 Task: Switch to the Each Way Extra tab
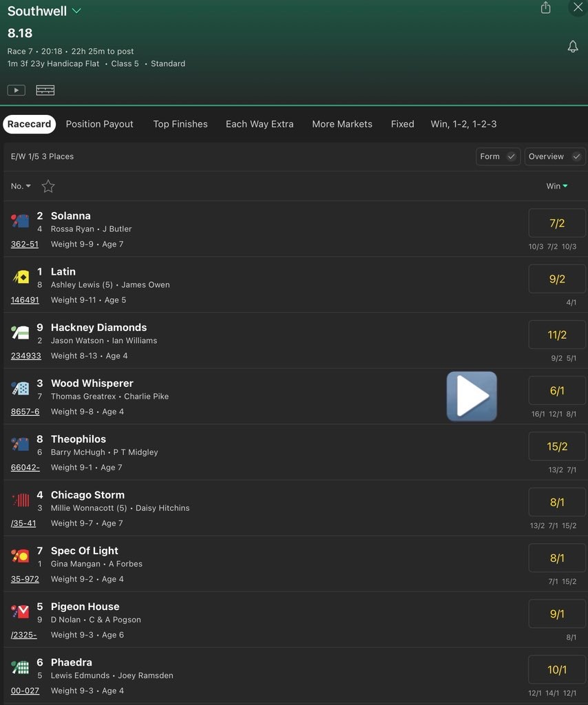point(260,124)
